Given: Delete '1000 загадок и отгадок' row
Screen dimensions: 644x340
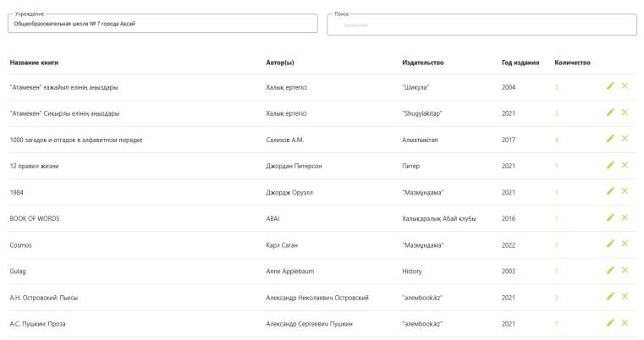Looking at the screenshot, I should [625, 139].
